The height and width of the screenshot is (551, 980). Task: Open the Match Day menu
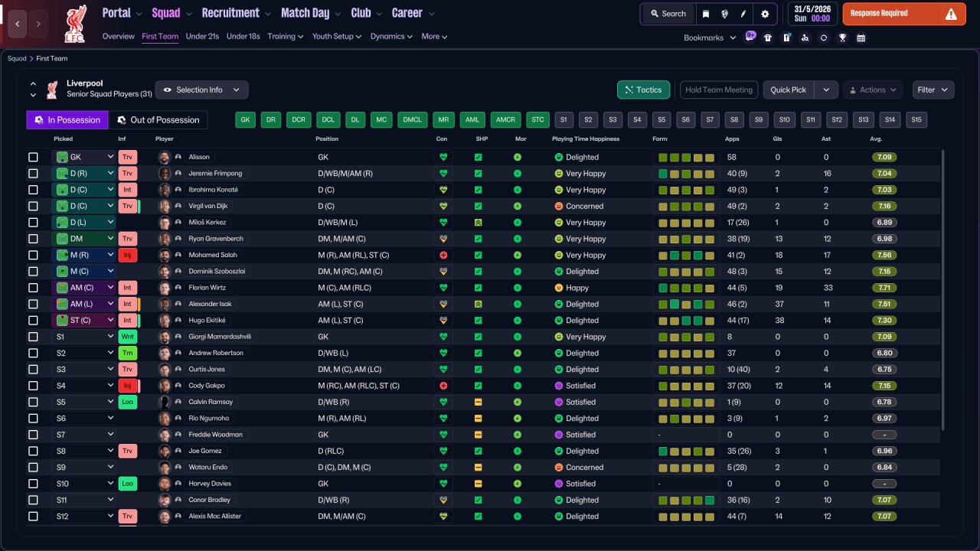coord(310,13)
